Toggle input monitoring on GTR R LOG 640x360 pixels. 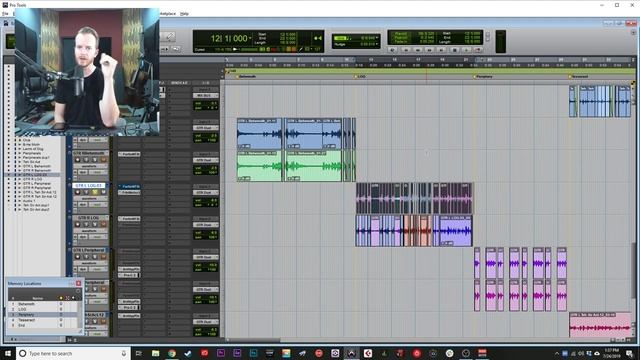(x=87, y=224)
